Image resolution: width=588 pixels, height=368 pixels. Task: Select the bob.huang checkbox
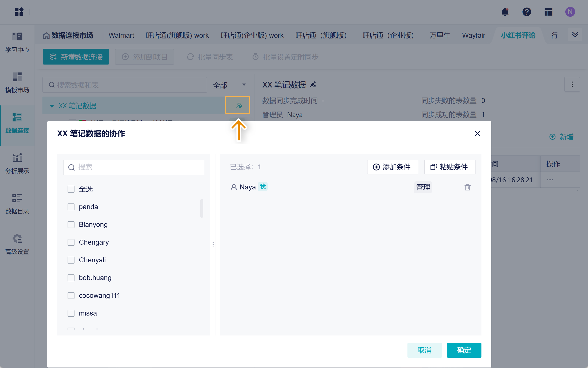pyautogui.click(x=71, y=278)
